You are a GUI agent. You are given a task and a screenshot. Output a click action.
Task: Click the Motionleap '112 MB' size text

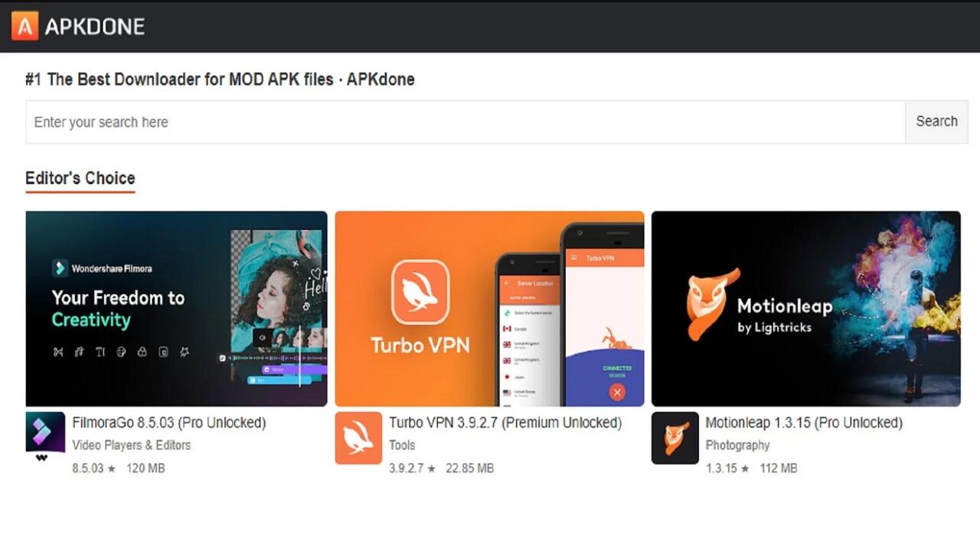[778, 468]
